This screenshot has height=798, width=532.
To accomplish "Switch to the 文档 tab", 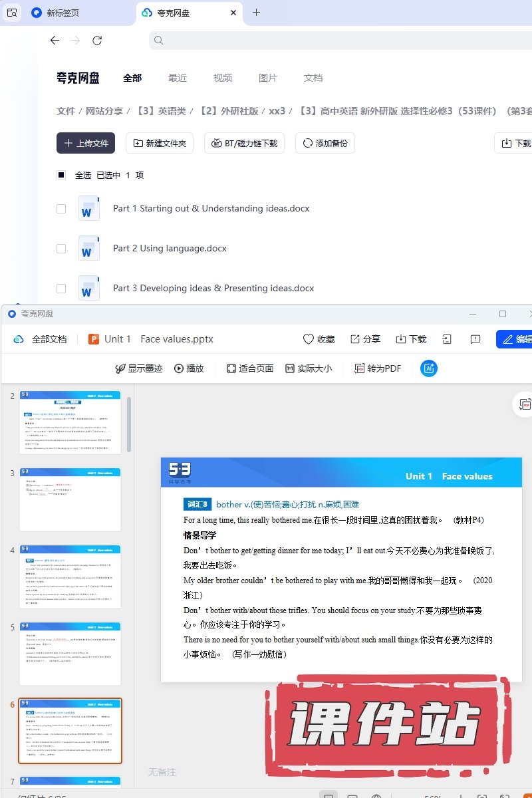I will coord(313,78).
